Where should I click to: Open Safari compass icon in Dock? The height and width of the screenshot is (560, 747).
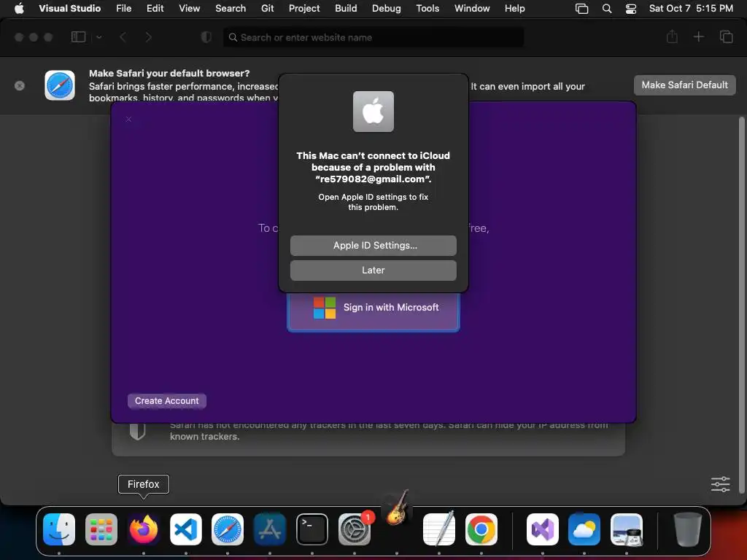[x=228, y=529]
